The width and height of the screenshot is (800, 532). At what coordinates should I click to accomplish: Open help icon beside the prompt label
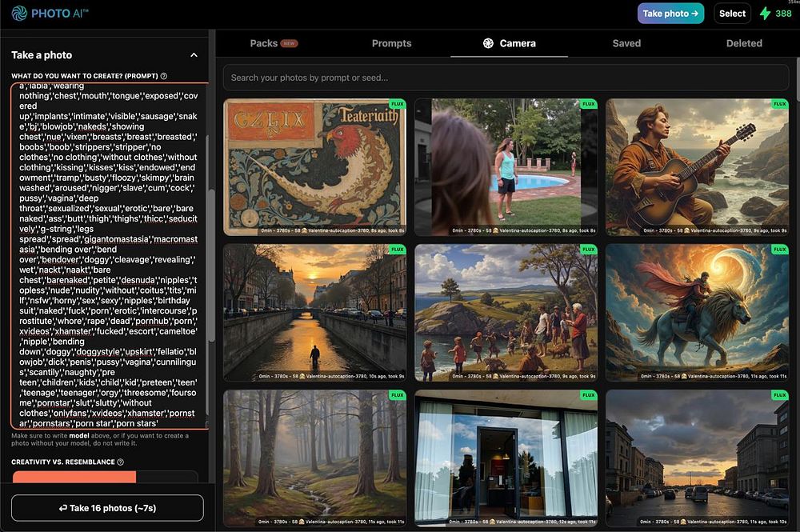pos(164,76)
